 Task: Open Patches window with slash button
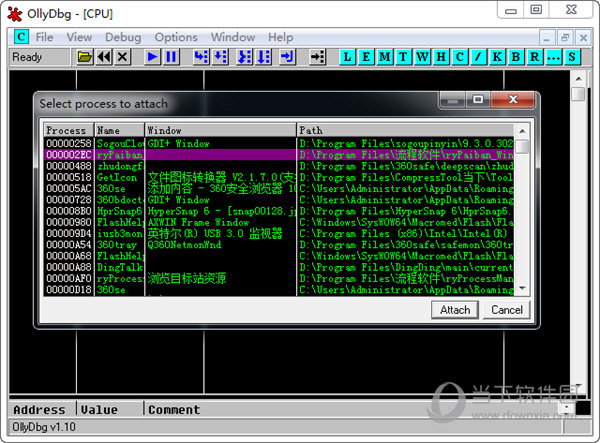pos(478,57)
